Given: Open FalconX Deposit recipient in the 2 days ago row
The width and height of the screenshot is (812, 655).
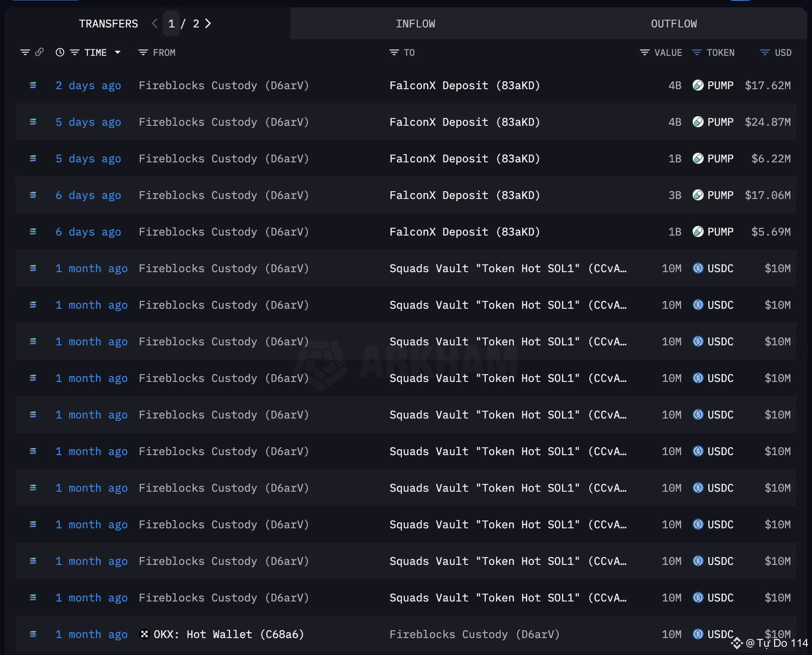Looking at the screenshot, I should pos(465,86).
